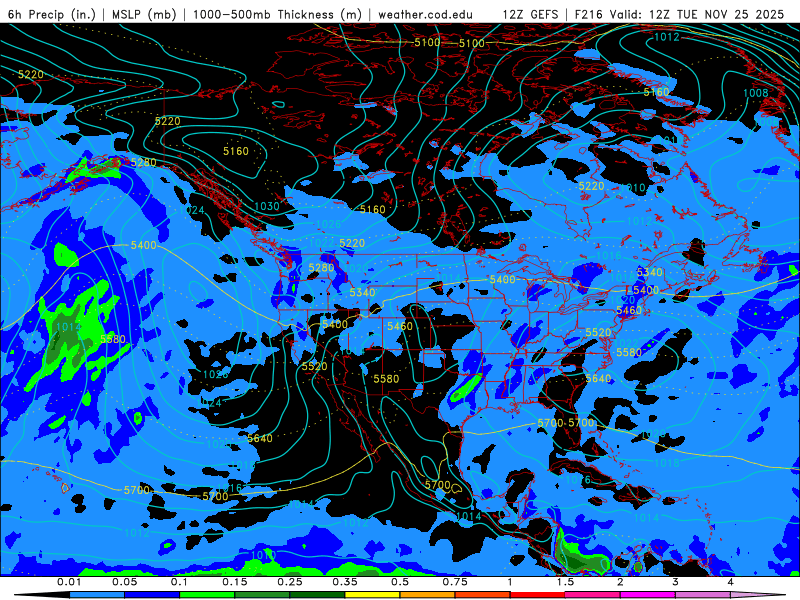Click the purple arrow at the legend's right end
This screenshot has height=600, width=800.
pyautogui.click(x=758, y=595)
